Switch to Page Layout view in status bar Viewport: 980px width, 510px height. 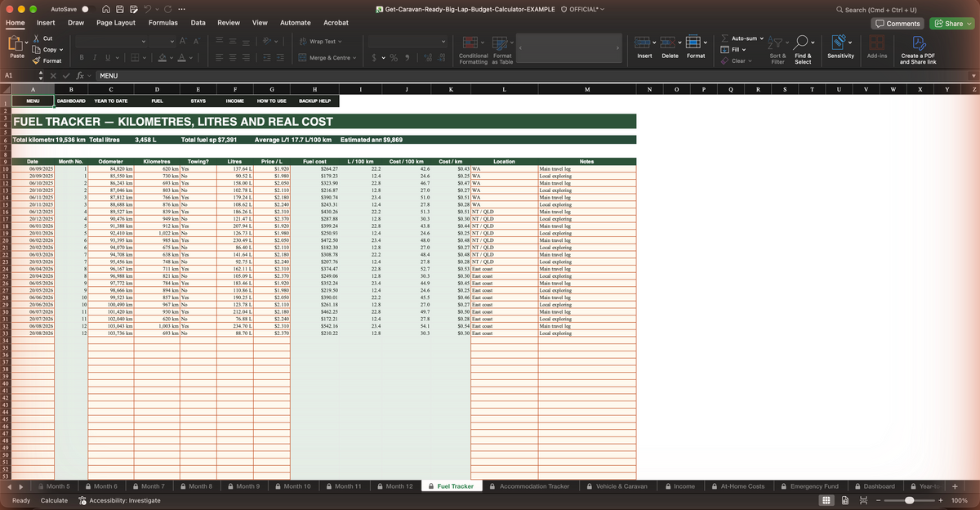[844, 499]
